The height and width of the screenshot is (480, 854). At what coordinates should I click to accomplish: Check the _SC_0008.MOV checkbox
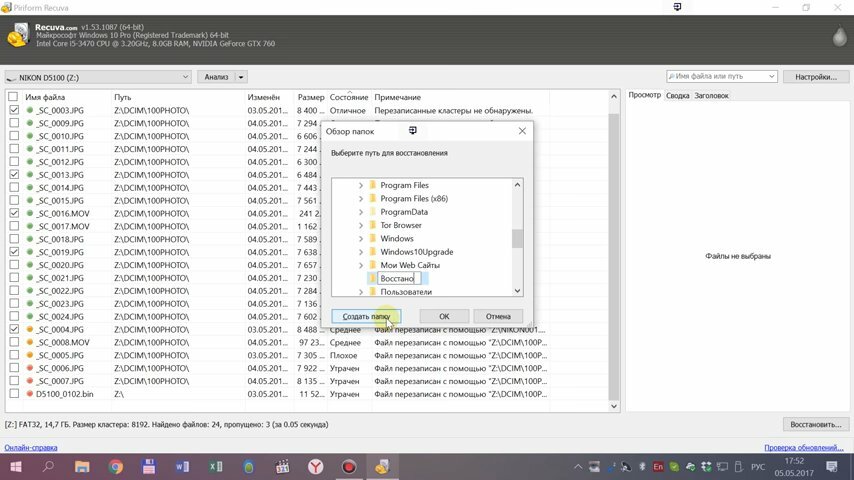(14, 343)
